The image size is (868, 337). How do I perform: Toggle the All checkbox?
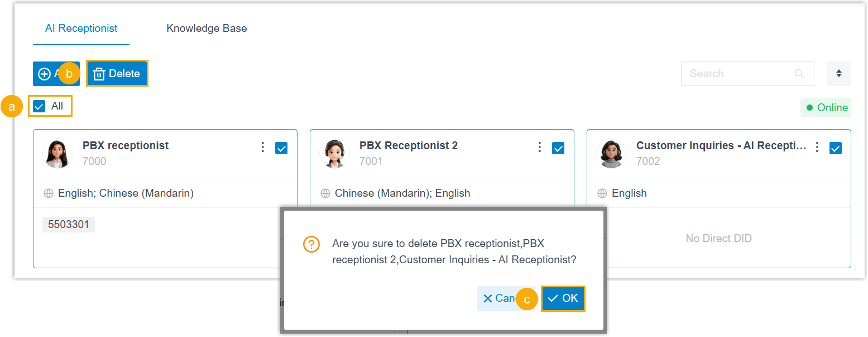39,106
